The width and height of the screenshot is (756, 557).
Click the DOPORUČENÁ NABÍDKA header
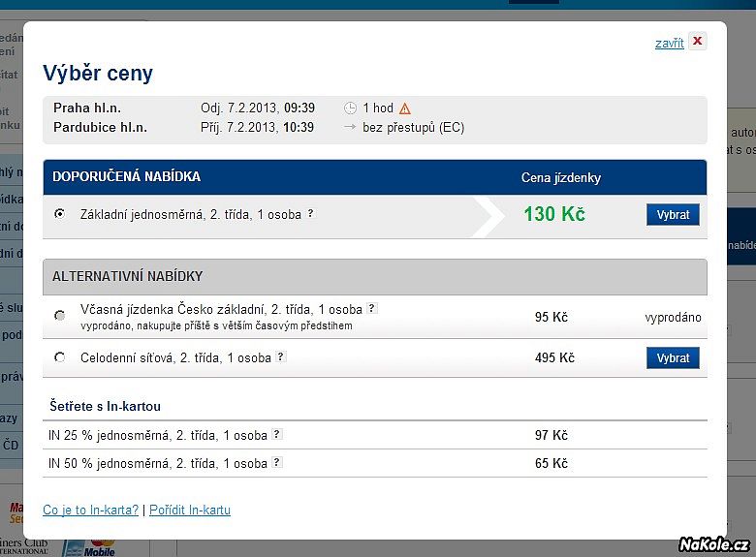pos(375,177)
